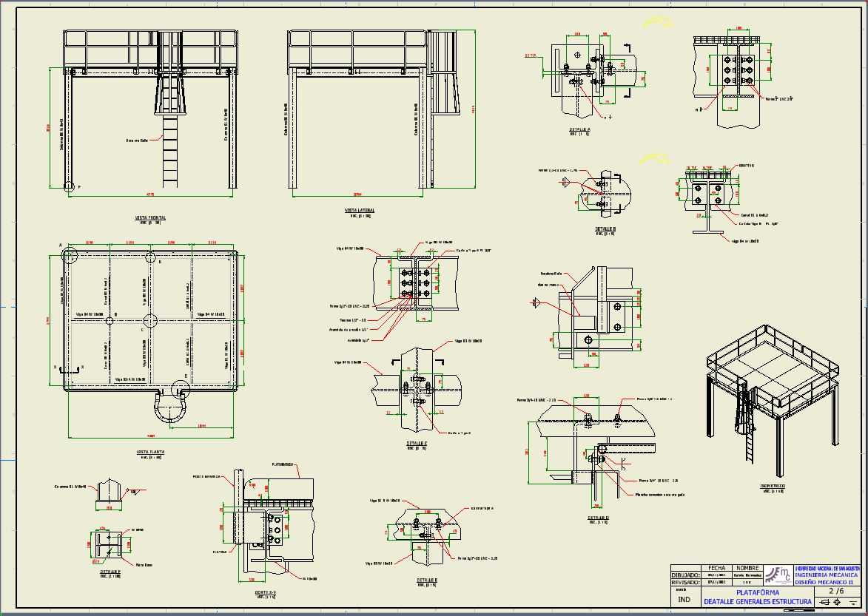Click the 'NOMBRE' column header

[747, 568]
